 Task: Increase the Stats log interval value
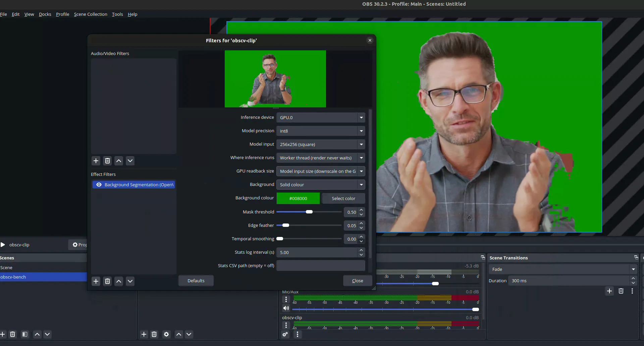361,250
